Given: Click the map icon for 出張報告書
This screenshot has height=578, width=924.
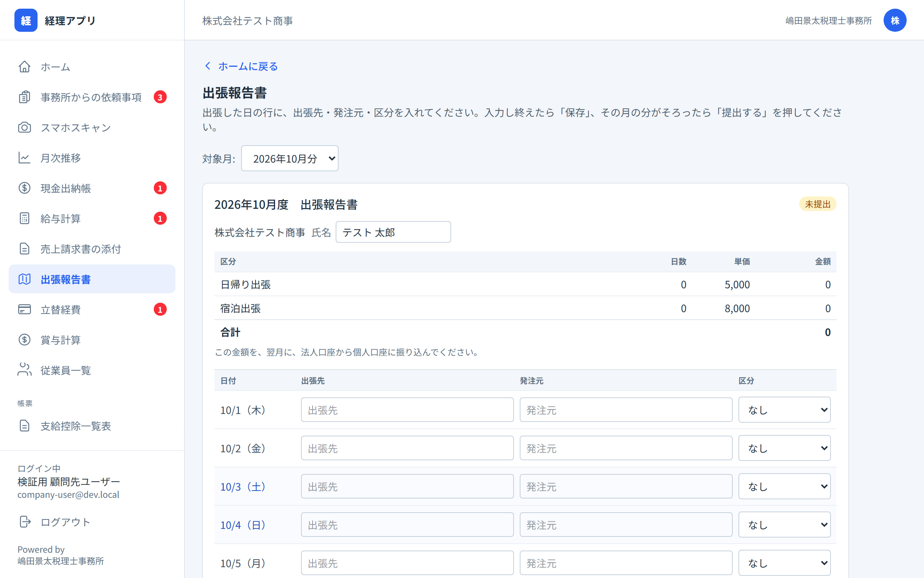Looking at the screenshot, I should pos(25,279).
